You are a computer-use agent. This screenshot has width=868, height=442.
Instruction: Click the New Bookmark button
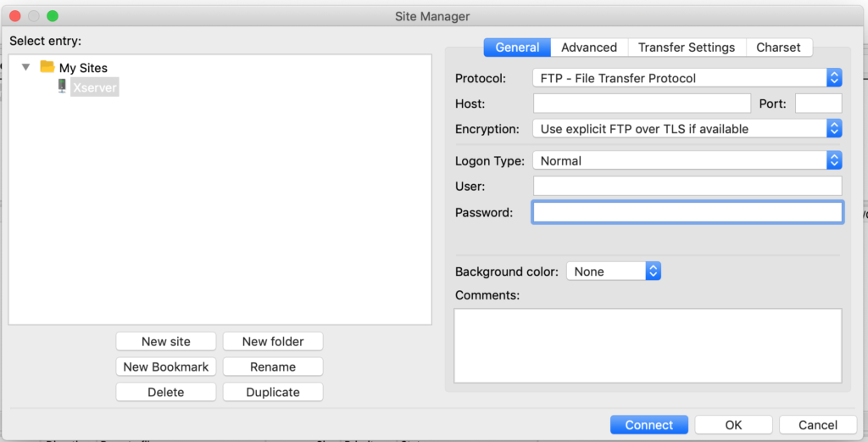(x=165, y=366)
